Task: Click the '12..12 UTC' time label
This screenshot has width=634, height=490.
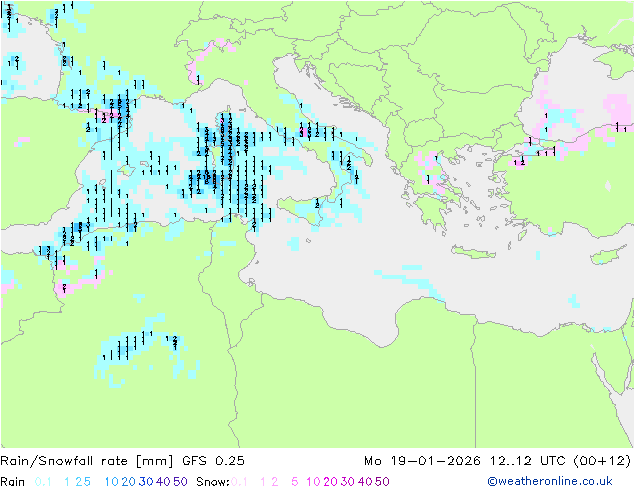Action: pos(528,461)
